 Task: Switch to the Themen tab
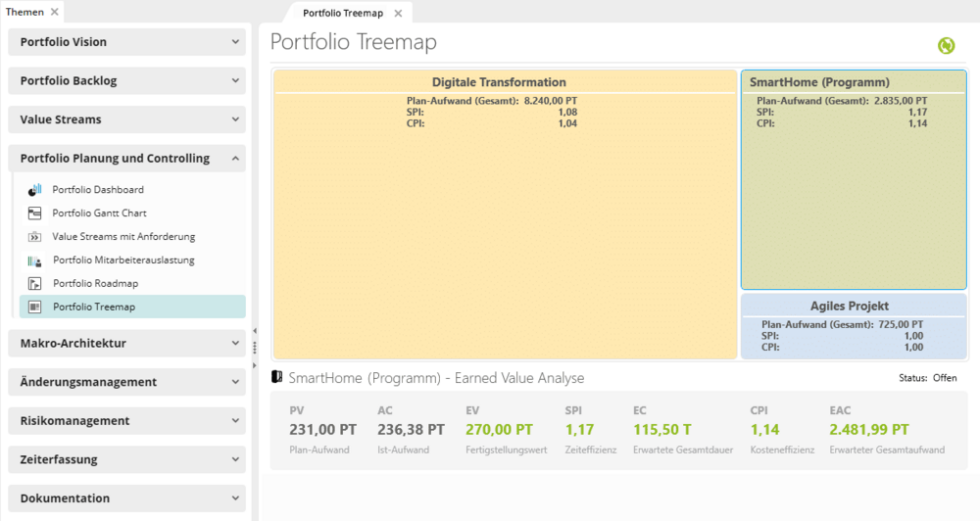(24, 12)
